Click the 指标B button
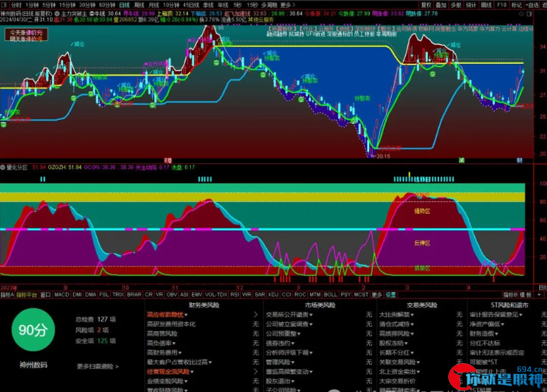547x392 pixels. click(510, 295)
